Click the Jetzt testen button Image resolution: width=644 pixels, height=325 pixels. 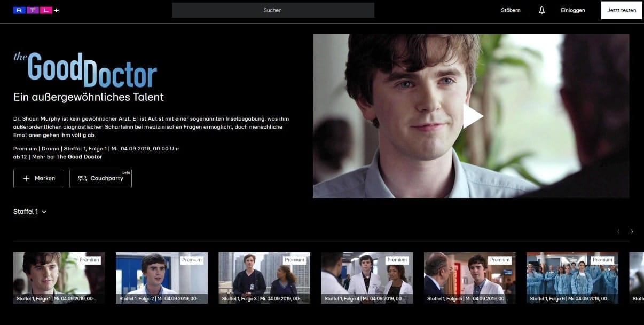pos(622,10)
